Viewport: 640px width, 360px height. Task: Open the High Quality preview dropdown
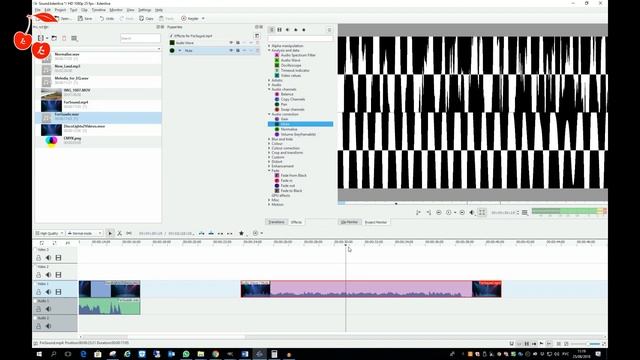[49, 233]
